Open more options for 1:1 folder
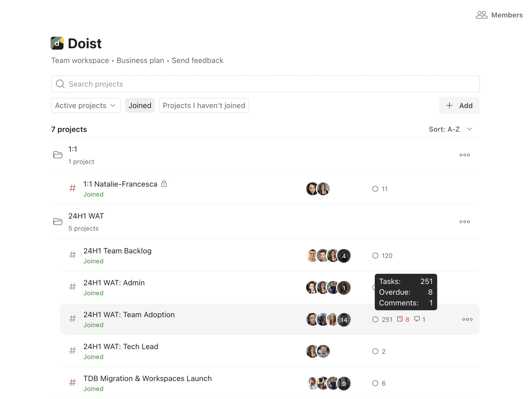532x399 pixels. tap(465, 155)
